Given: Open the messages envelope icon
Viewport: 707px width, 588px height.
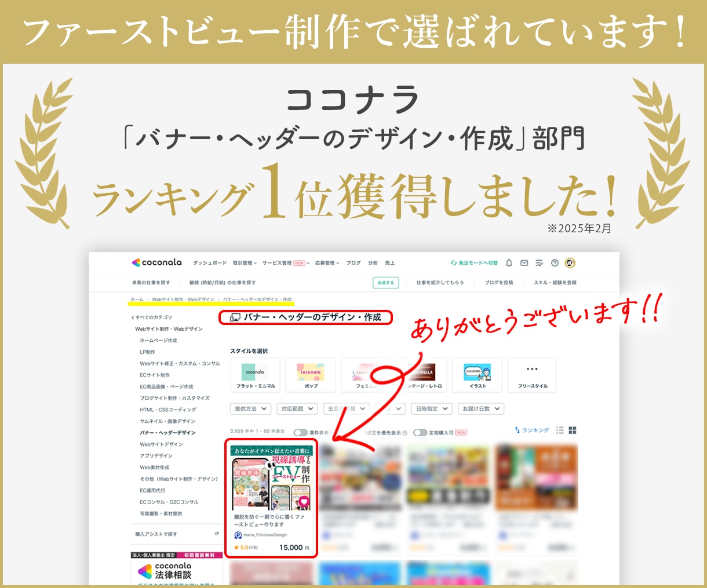Looking at the screenshot, I should tap(524, 263).
